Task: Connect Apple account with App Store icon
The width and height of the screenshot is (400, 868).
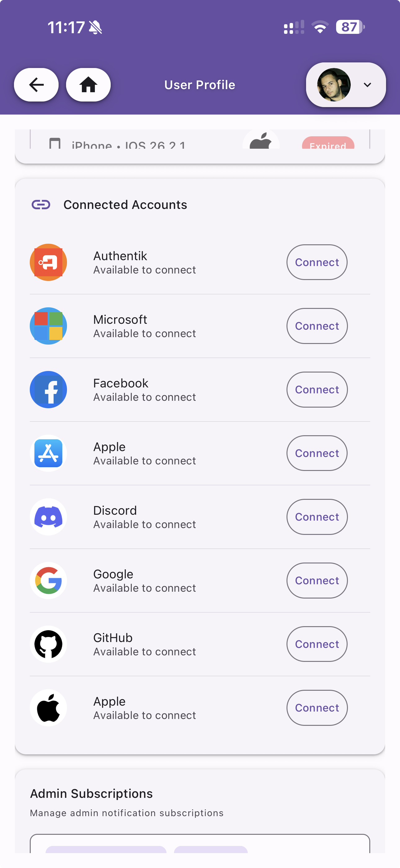Action: [317, 453]
